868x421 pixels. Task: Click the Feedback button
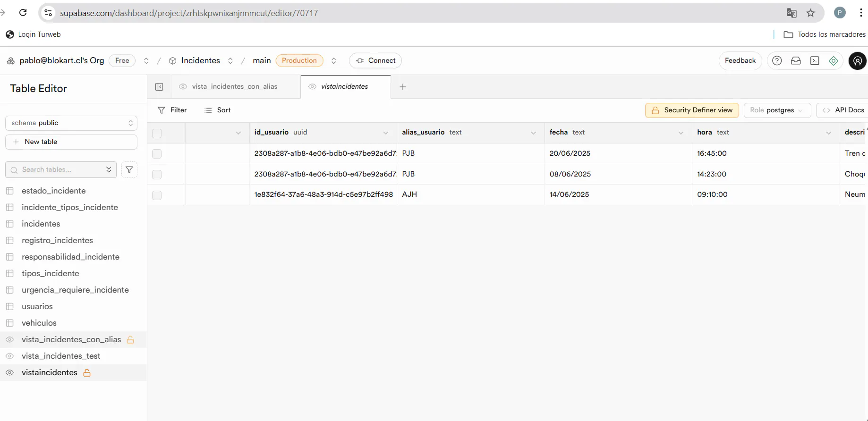(740, 61)
